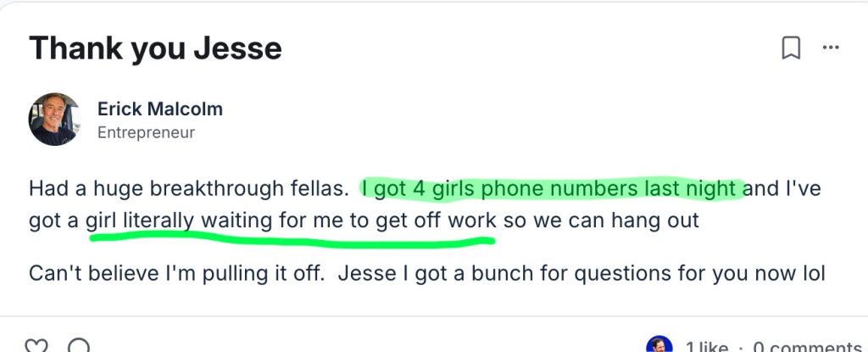This screenshot has width=868, height=352.
Task: Open the Erick Malcolm author name link
Action: (x=159, y=109)
